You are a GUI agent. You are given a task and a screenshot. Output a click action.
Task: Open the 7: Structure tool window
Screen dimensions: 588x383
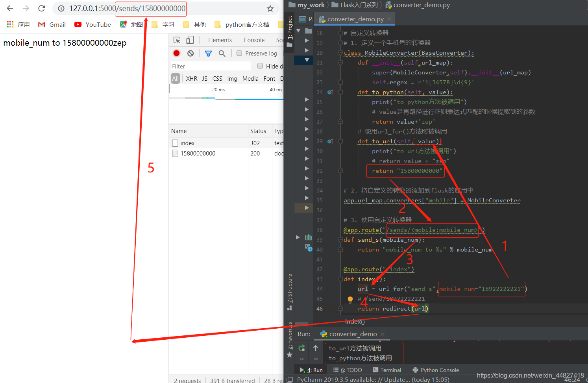(290, 292)
